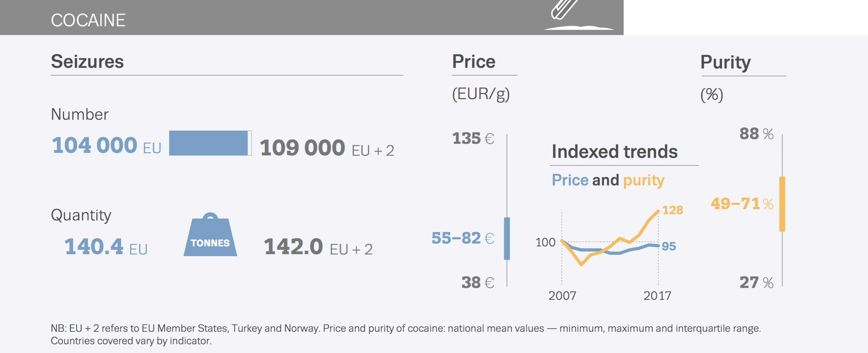The width and height of the screenshot is (868, 353).
Task: Click the Seizures section heading
Action: (x=87, y=62)
